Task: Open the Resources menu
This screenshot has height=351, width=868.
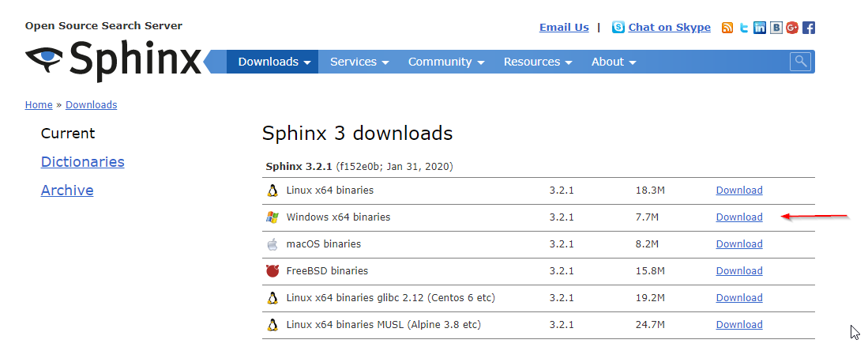Action: 537,62
